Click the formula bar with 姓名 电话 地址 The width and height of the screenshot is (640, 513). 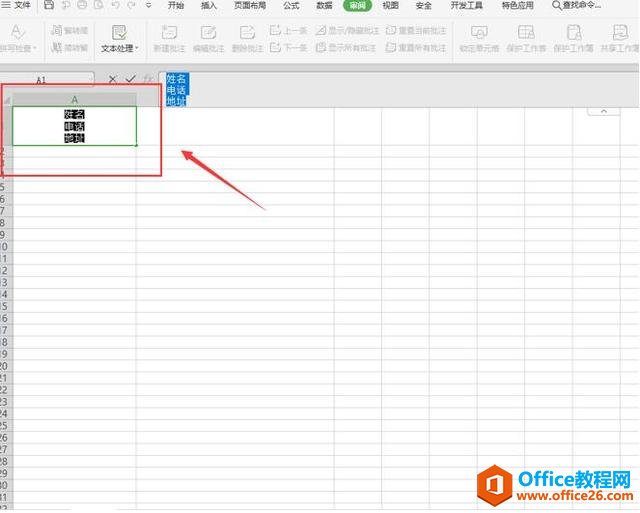398,89
